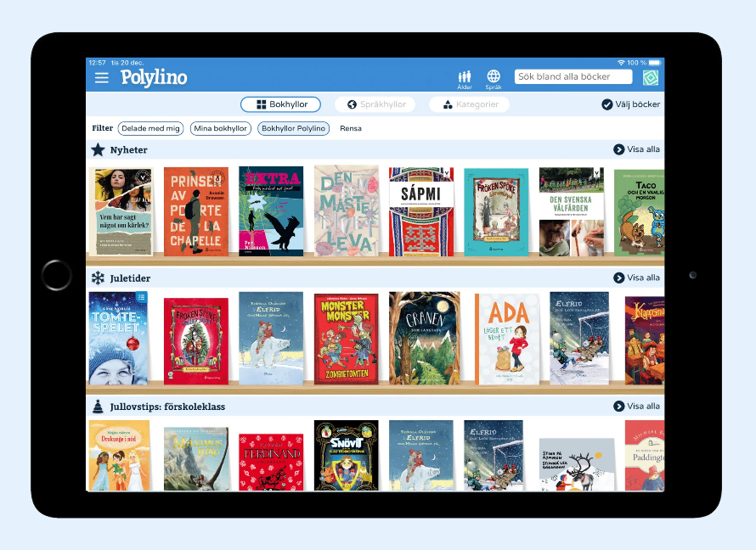
Task: Open the Språk language globe icon
Action: (494, 80)
